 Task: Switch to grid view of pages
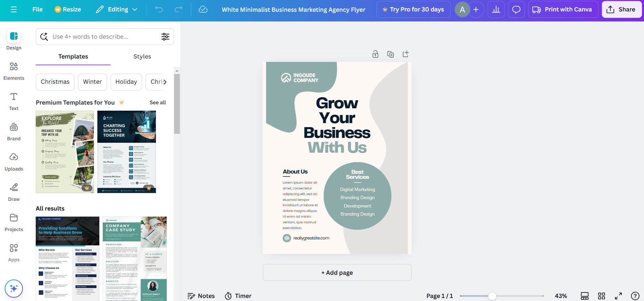602,296
